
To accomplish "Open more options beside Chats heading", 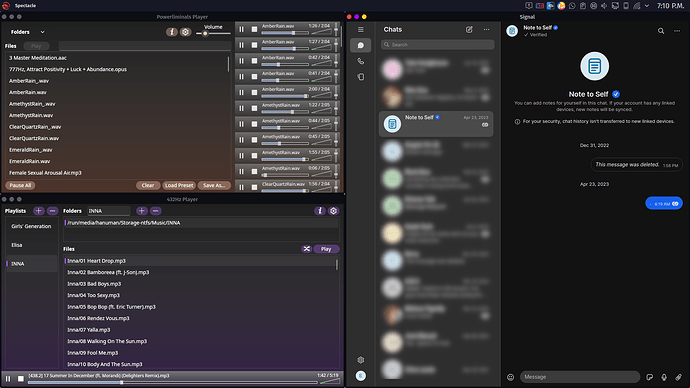I will pyautogui.click(x=486, y=29).
